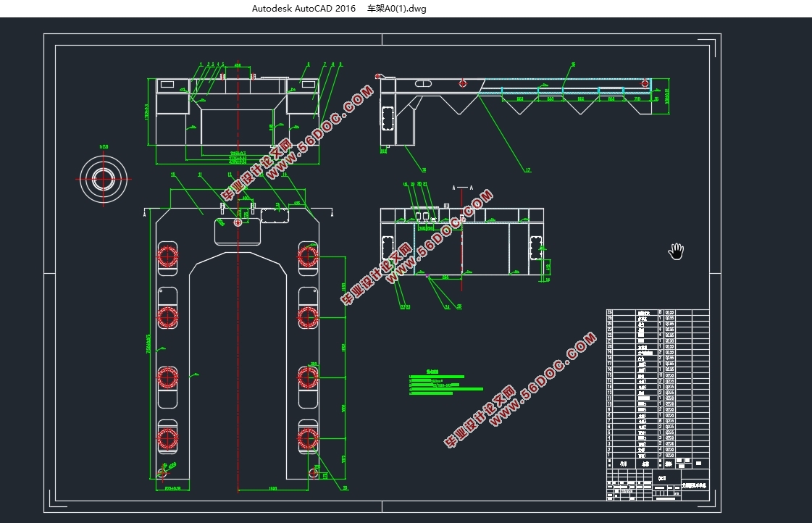Screen dimensions: 812x523
Task: Click the Autodesk AutoCAD 2016 title text
Action: pos(304,9)
